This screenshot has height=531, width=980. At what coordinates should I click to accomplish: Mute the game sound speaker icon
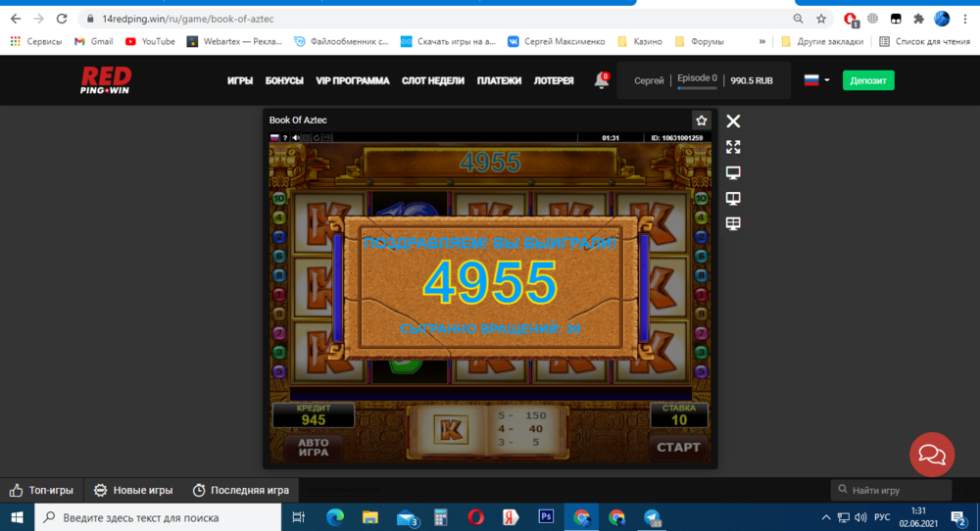click(296, 138)
